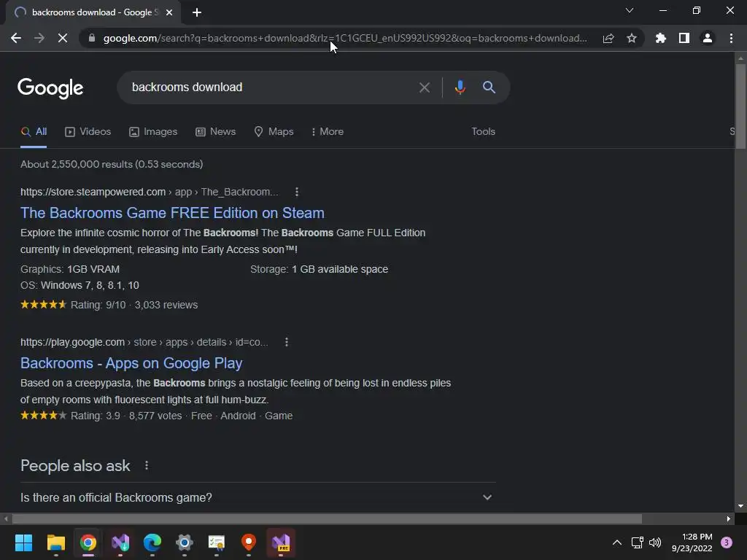Switch to the Maps tab
Screen dimensions: 747x560
click(x=274, y=132)
